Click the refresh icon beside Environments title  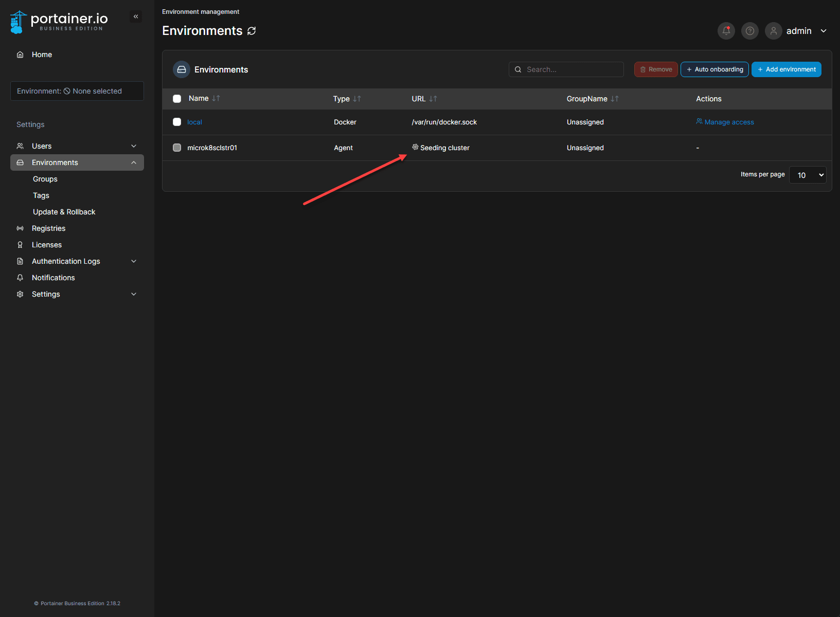click(x=252, y=31)
